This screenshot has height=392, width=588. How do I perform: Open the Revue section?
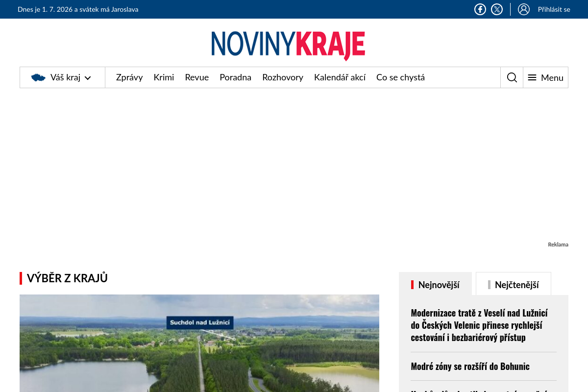coord(197,77)
